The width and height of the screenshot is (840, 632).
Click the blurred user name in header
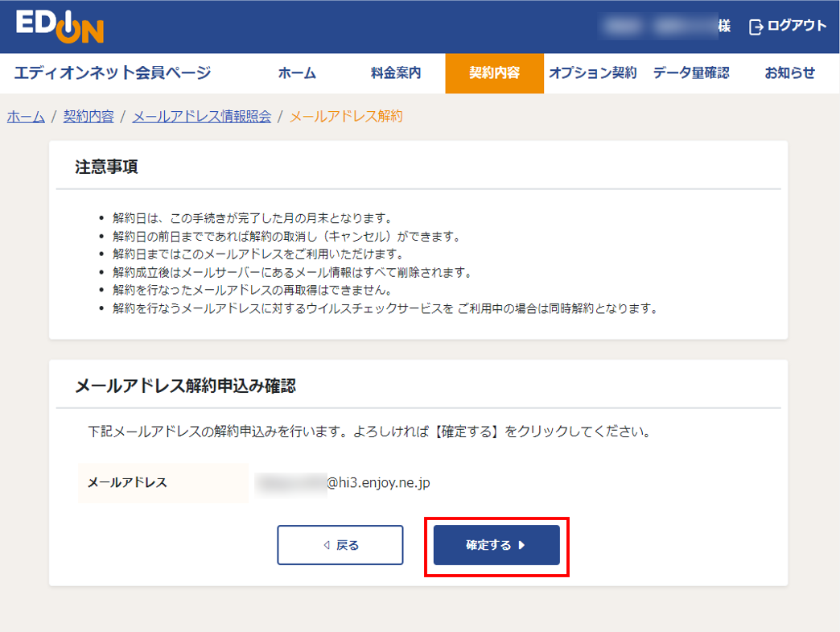click(x=658, y=27)
